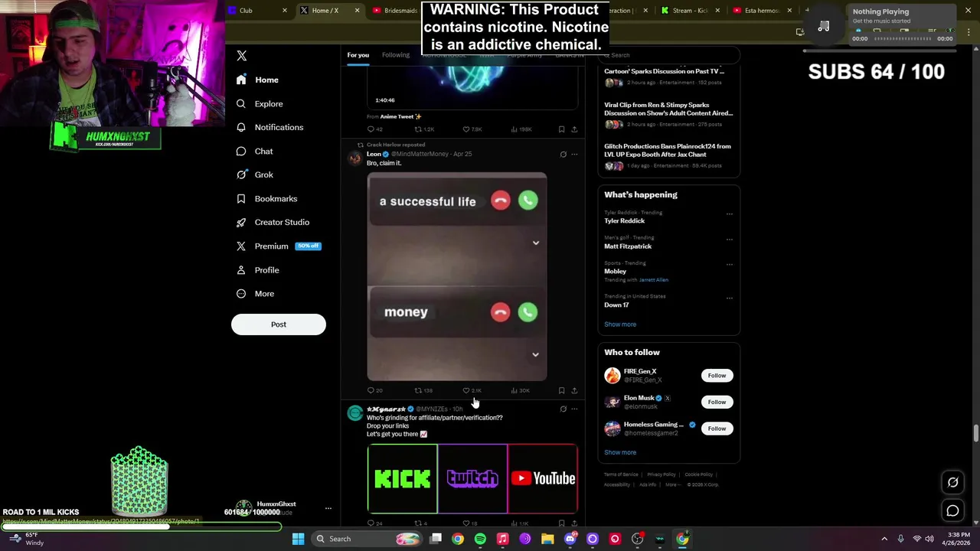Open Chat in the X sidebar
Viewport: 980px width, 551px height.
click(x=254, y=151)
